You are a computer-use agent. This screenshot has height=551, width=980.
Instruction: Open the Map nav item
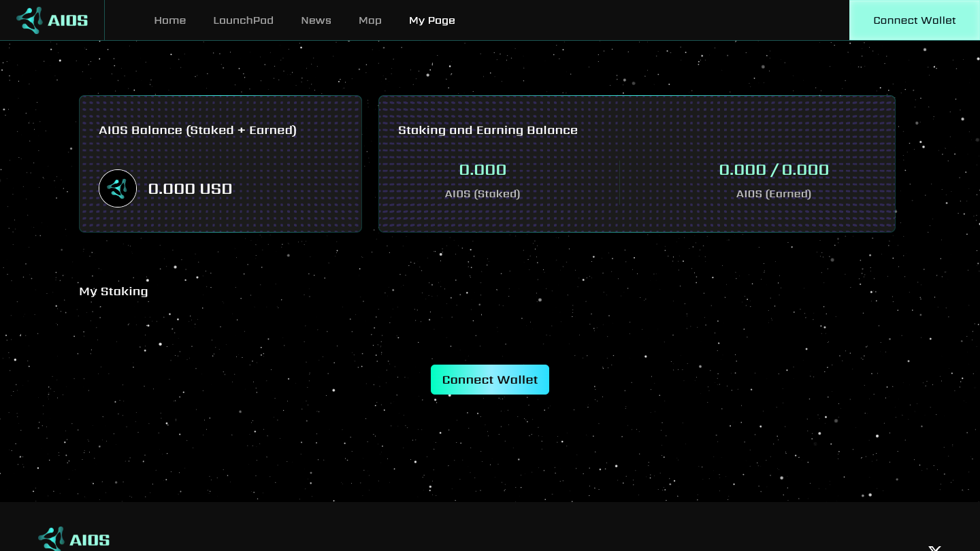[370, 20]
